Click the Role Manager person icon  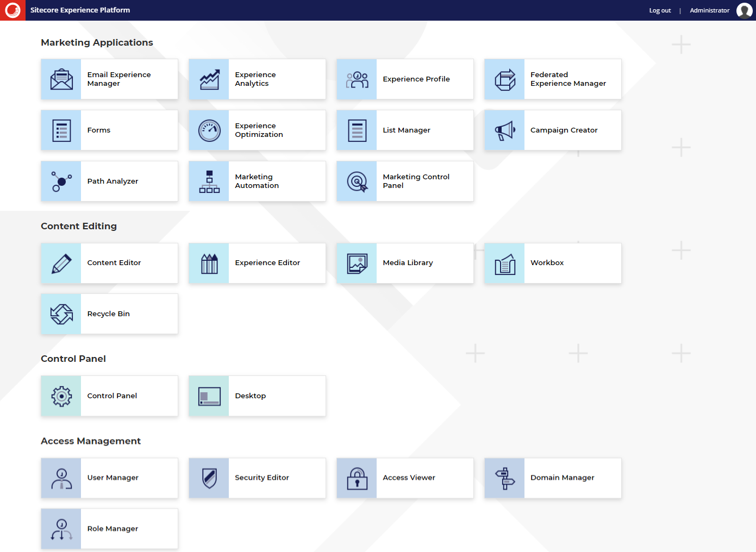tap(61, 529)
